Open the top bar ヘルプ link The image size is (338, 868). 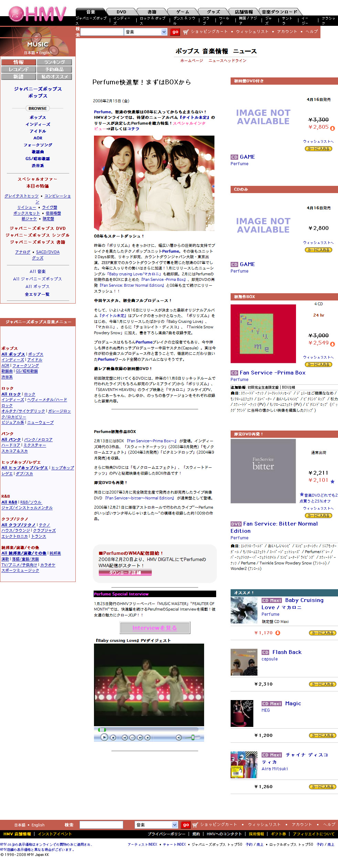(x=312, y=32)
